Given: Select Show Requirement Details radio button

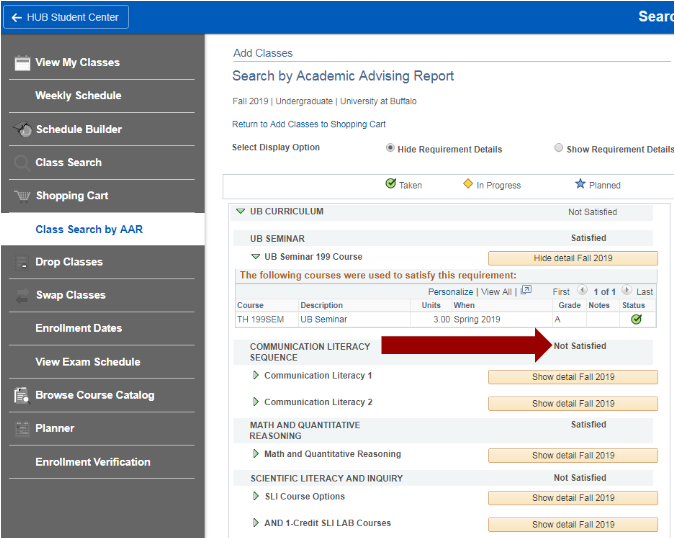Looking at the screenshot, I should pyautogui.click(x=558, y=149).
